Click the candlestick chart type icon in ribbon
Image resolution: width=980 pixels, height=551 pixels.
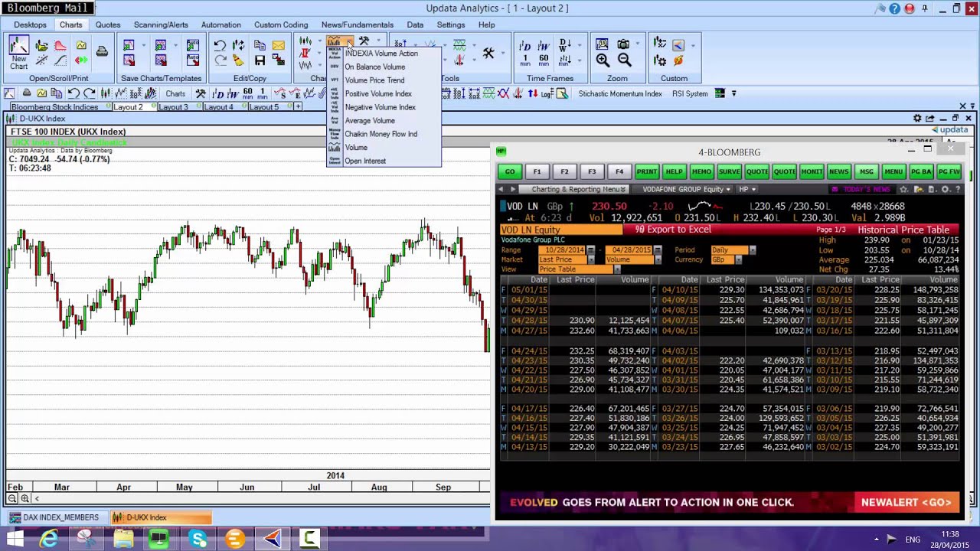point(305,41)
